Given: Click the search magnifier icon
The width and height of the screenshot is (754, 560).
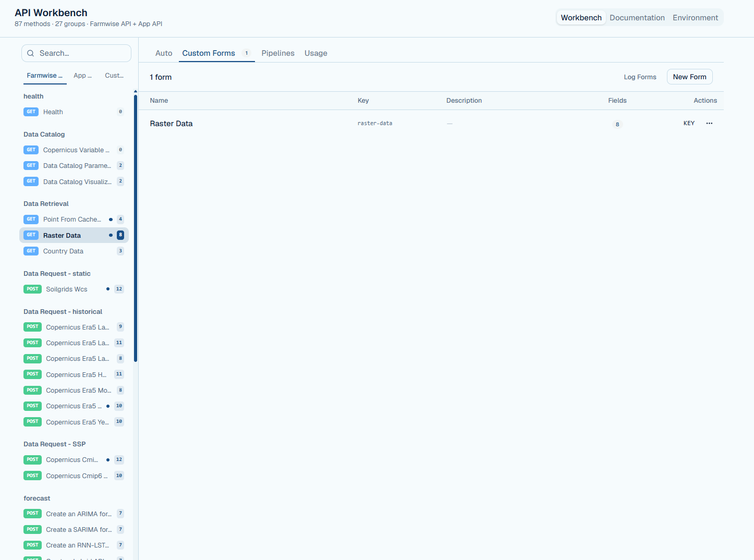Looking at the screenshot, I should click(x=31, y=53).
